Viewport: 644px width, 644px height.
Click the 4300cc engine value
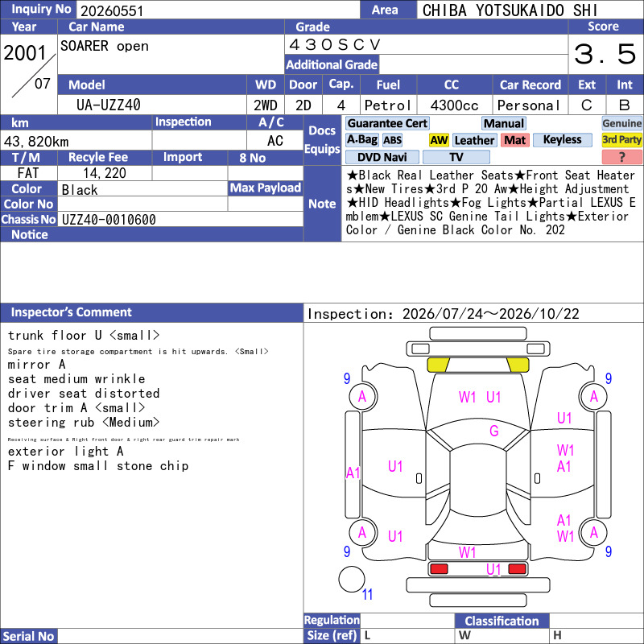454,105
